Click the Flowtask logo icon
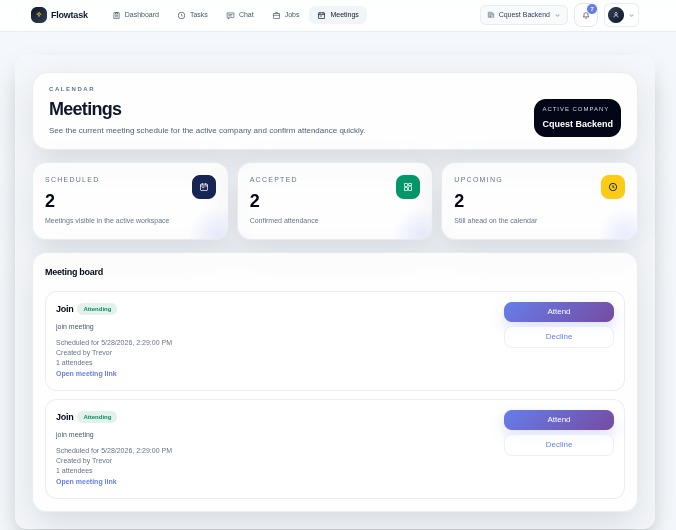 39,15
